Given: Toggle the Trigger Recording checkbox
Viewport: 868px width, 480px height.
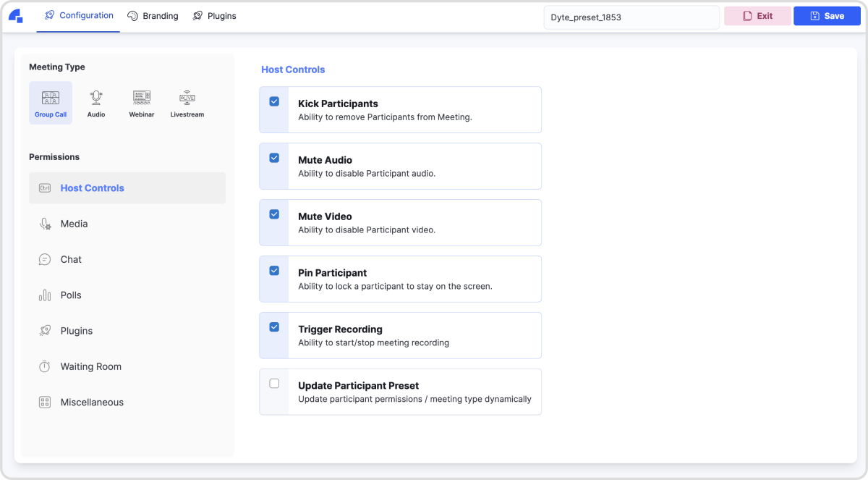Looking at the screenshot, I should 274,327.
